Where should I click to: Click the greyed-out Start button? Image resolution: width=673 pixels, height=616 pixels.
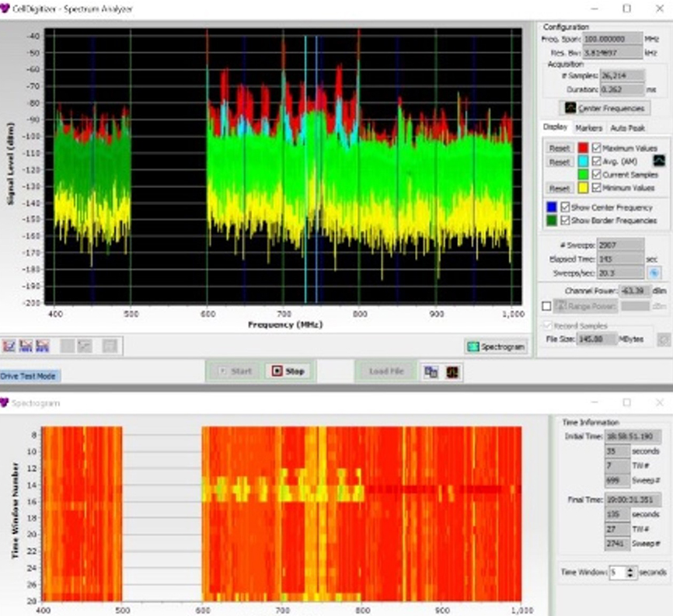tap(235, 371)
